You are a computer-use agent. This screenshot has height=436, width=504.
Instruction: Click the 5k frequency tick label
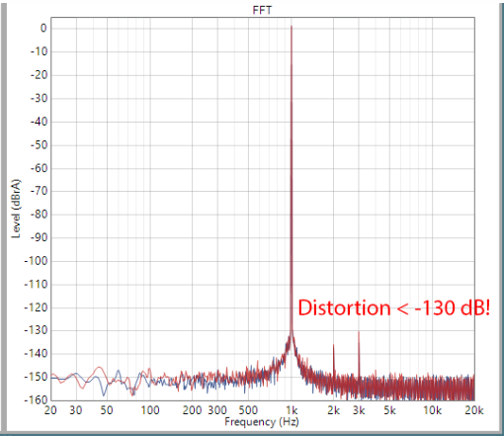click(x=389, y=410)
